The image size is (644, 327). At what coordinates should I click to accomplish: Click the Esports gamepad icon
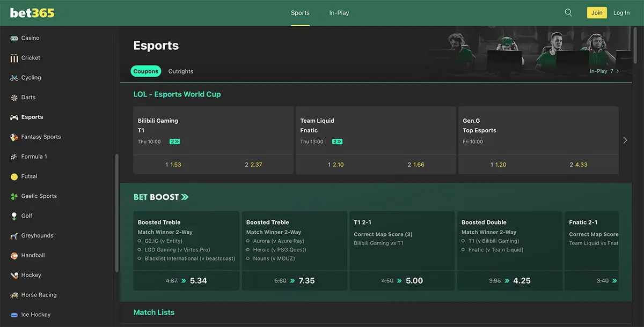point(14,117)
